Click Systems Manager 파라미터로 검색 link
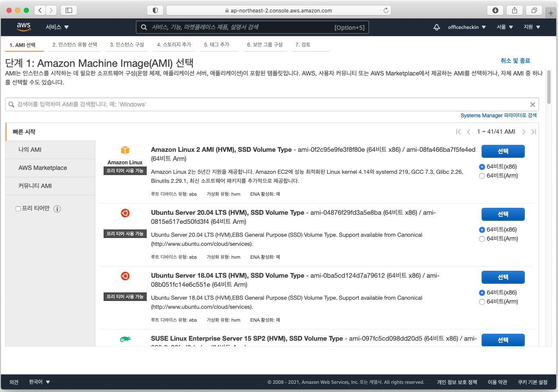This screenshot has height=392, width=558. (x=498, y=116)
